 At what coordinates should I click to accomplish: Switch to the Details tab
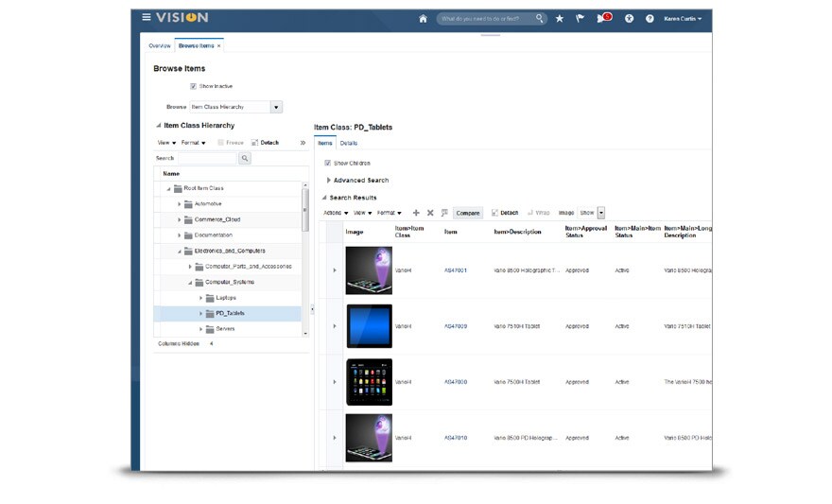click(x=349, y=143)
